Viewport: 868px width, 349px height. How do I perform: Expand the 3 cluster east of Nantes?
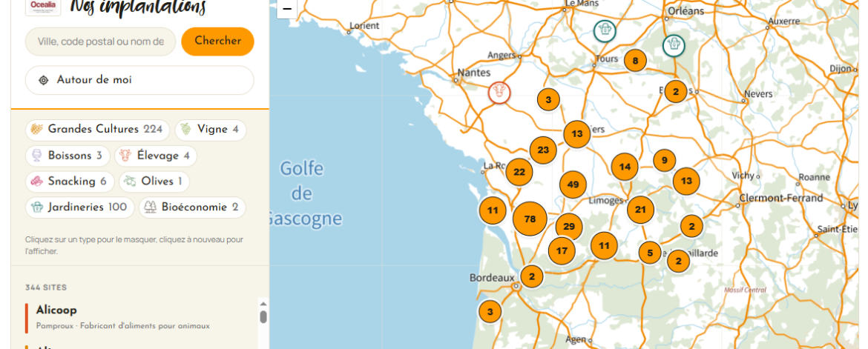click(548, 99)
